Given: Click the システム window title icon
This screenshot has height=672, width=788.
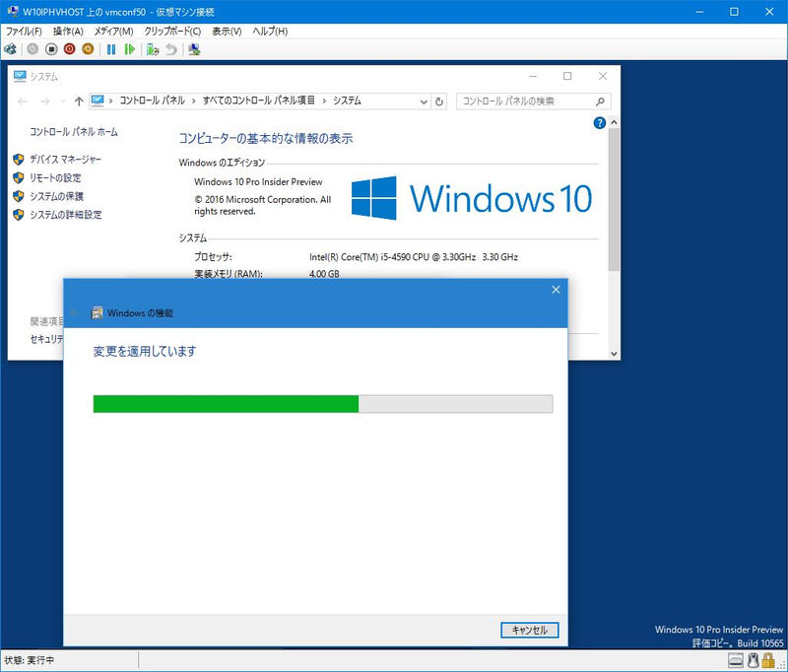Looking at the screenshot, I should (20, 77).
